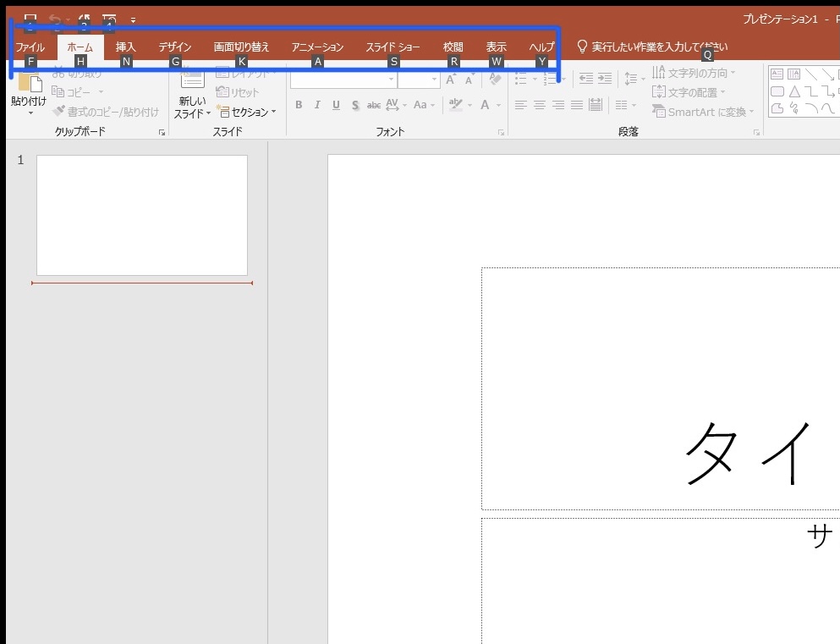Switch to the Design (デザイン) tab
This screenshot has height=644, width=840.
(174, 47)
